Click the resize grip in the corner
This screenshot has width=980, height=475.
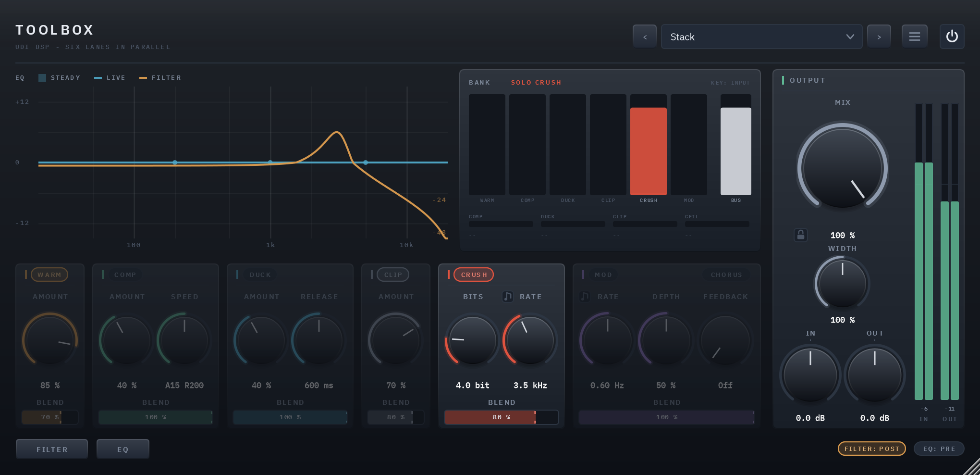click(x=971, y=467)
